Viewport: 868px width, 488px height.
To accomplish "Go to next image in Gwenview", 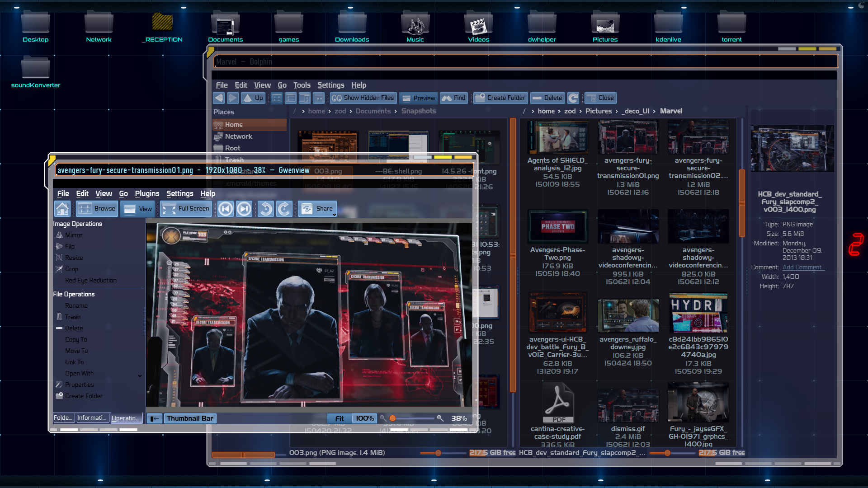I will (244, 209).
